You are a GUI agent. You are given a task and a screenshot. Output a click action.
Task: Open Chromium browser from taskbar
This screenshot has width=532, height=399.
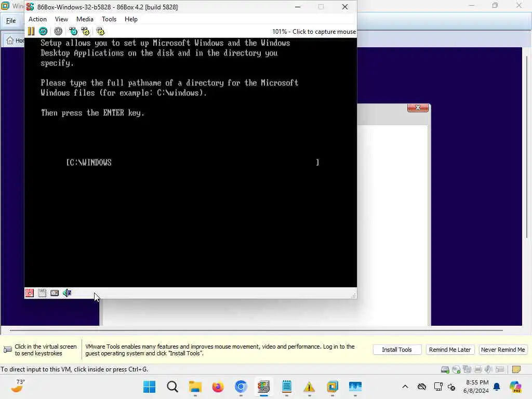tap(241, 387)
